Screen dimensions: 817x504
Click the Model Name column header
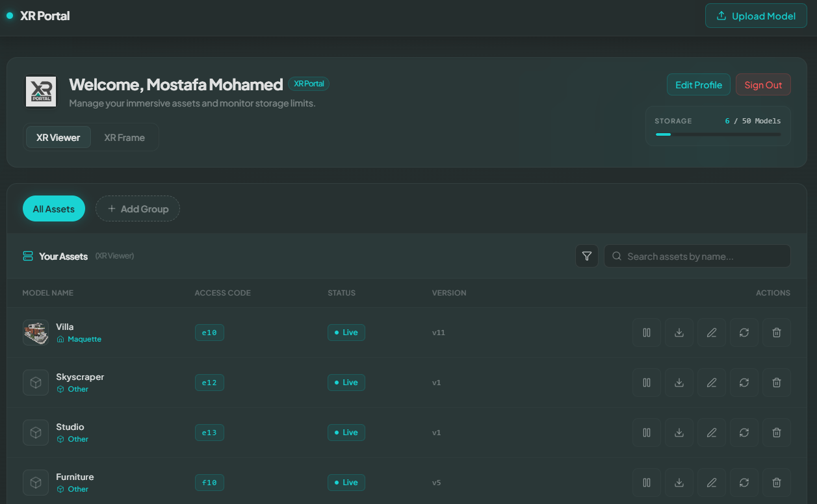pos(48,293)
